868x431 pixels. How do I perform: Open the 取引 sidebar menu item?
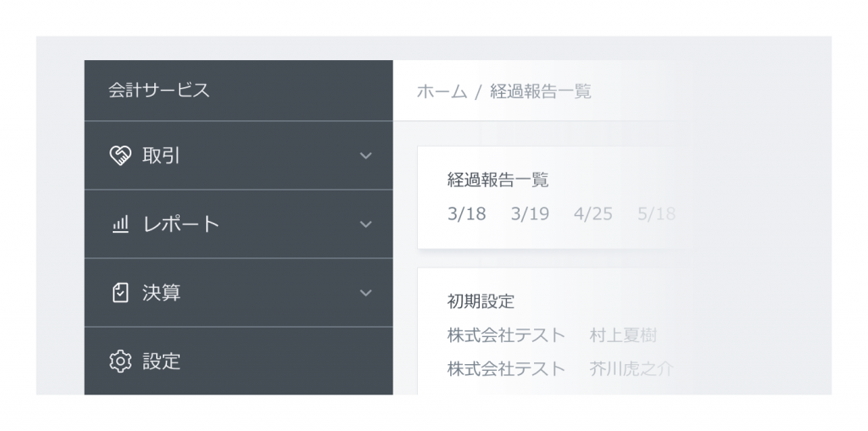(238, 156)
